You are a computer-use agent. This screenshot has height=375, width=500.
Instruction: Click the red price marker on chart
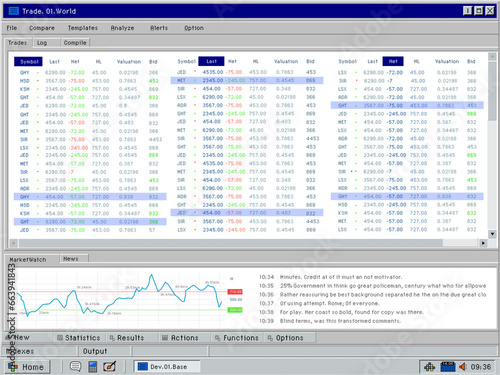(235, 292)
